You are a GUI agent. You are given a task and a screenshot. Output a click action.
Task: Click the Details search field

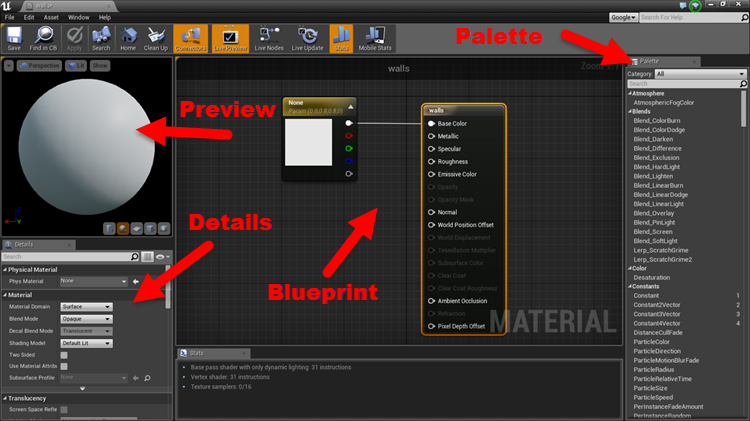[x=71, y=257]
